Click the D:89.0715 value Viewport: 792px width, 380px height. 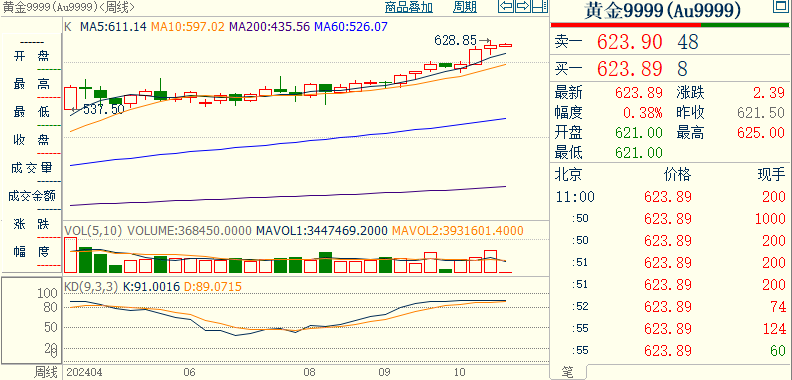click(213, 287)
